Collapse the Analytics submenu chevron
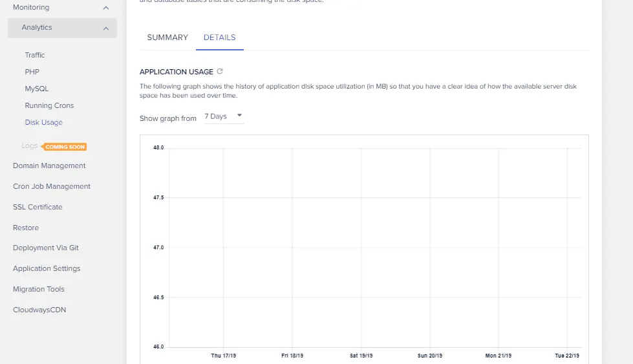This screenshot has height=364, width=633. [106, 28]
